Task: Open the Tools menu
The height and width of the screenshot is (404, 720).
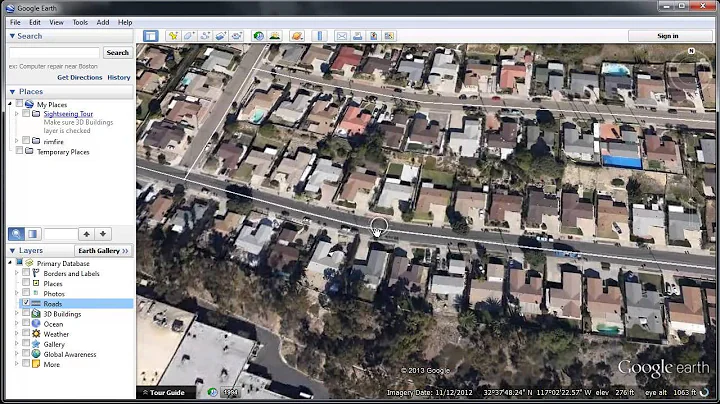Action: 80,22
